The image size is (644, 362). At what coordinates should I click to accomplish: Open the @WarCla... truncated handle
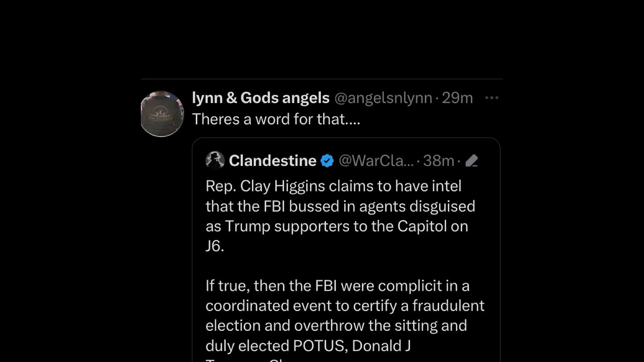(376, 161)
